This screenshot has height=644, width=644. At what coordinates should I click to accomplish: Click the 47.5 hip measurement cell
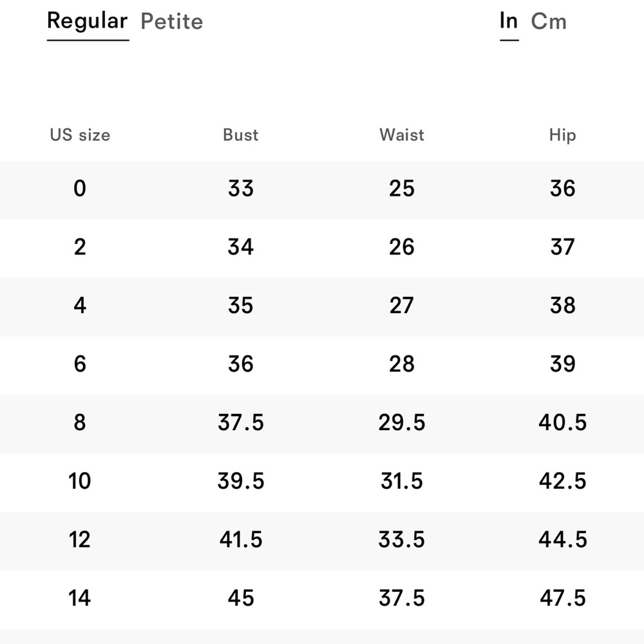(562, 598)
